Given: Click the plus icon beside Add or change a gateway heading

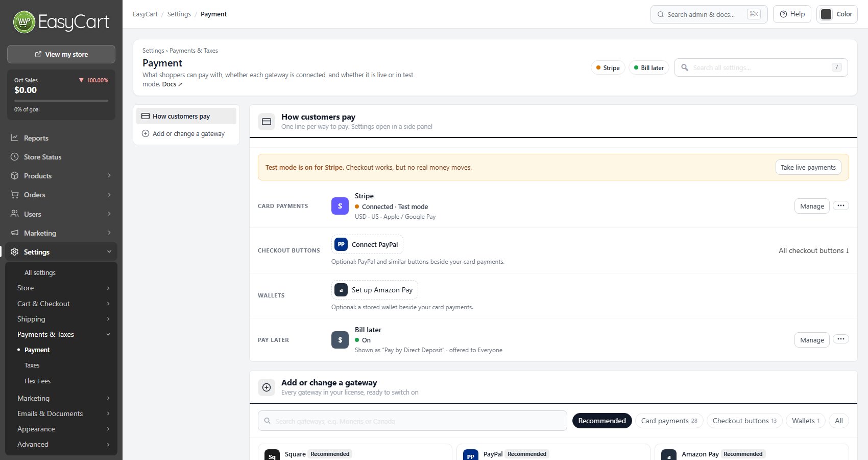Looking at the screenshot, I should (x=267, y=387).
